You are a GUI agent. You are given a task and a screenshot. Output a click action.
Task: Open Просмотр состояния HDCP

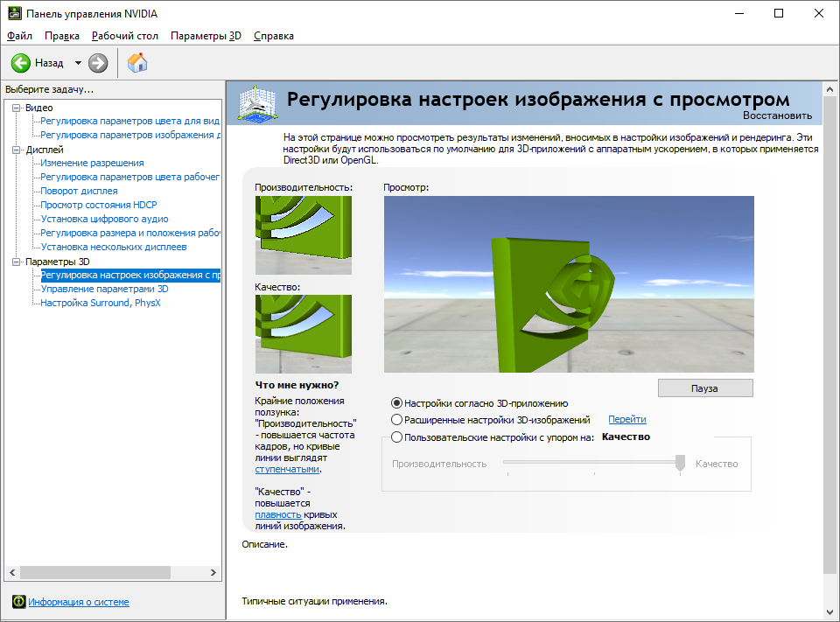(x=99, y=205)
